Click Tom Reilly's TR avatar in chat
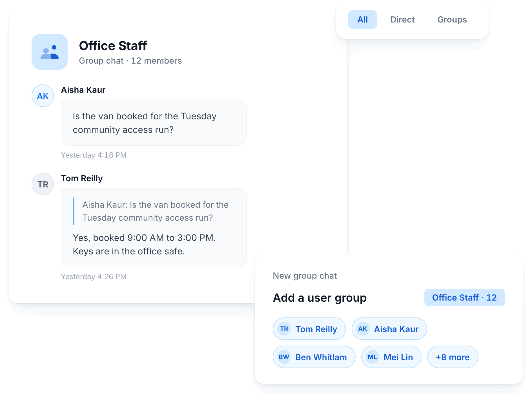Viewport: 532px width, 394px height. [x=43, y=184]
